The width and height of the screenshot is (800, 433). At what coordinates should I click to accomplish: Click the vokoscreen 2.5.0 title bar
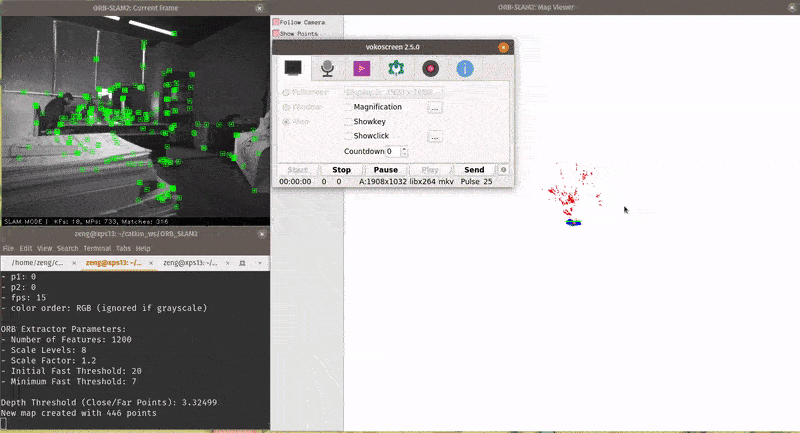point(392,47)
